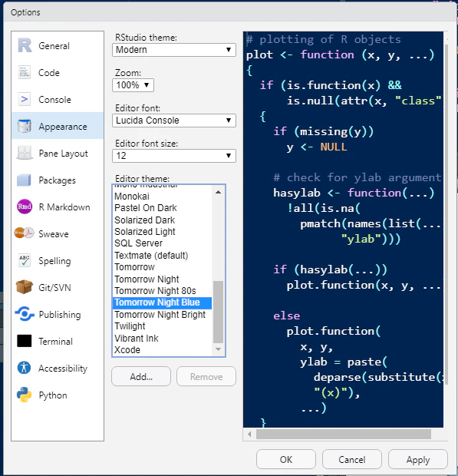The width and height of the screenshot is (458, 476).
Task: Click the Packages box icon
Action: 24,180
